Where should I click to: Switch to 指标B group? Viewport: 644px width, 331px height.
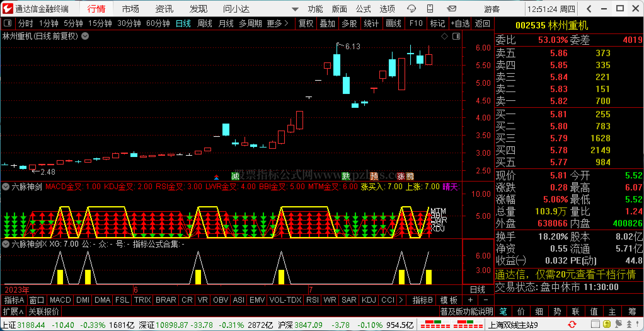tap(423, 300)
